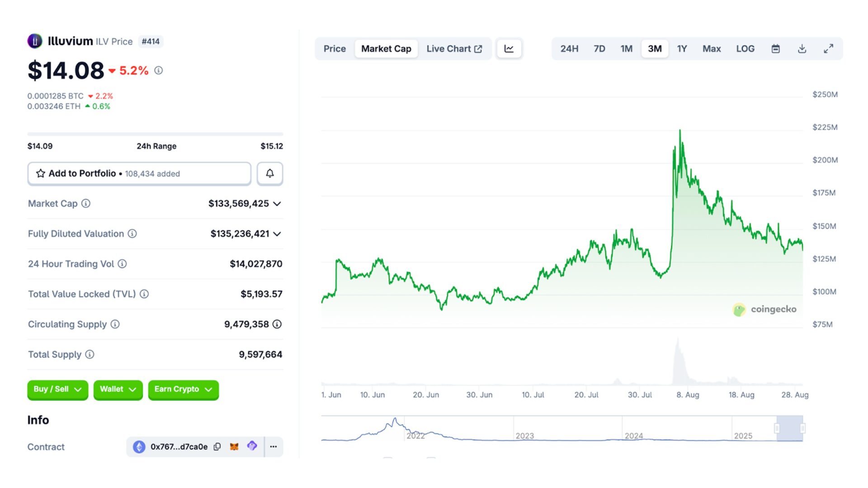Open the Circulating Supply label info icon
Screen dimensions: 868x488
[115, 324]
